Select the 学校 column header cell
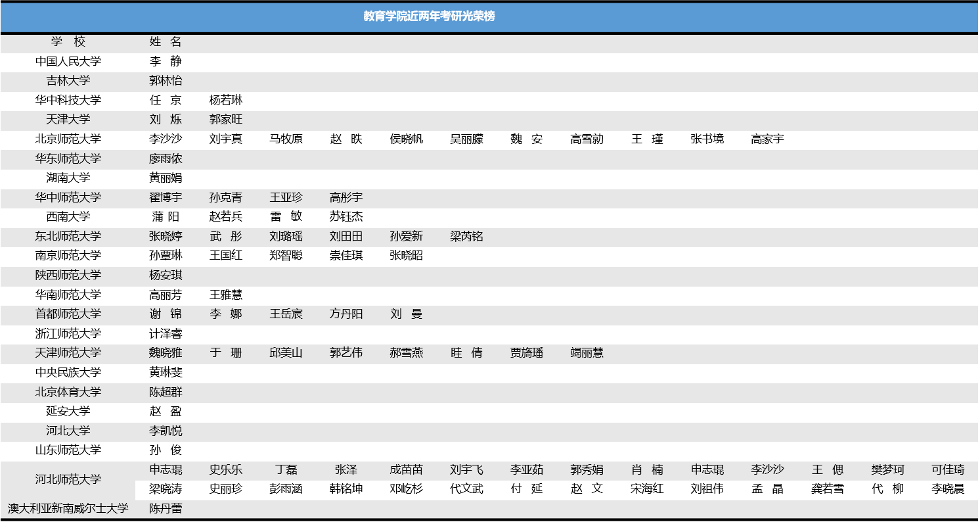 click(68, 42)
